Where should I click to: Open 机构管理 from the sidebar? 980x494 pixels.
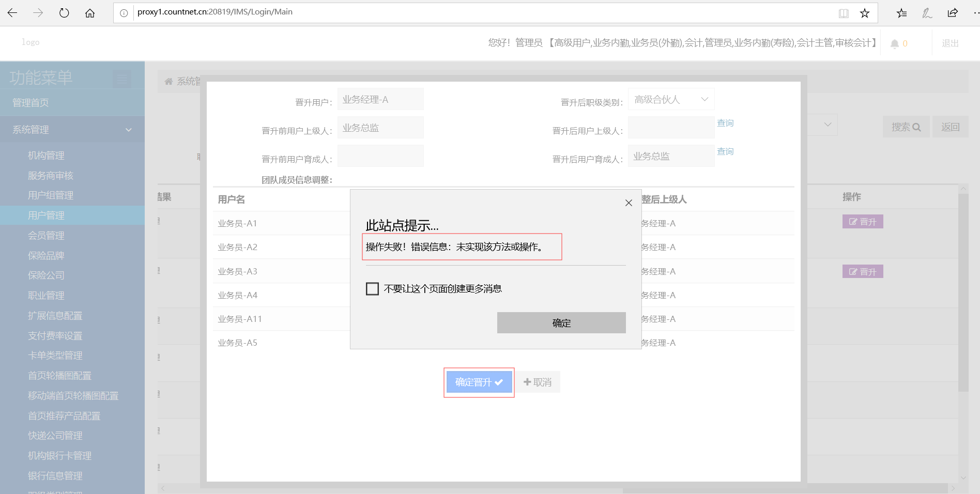tap(46, 156)
